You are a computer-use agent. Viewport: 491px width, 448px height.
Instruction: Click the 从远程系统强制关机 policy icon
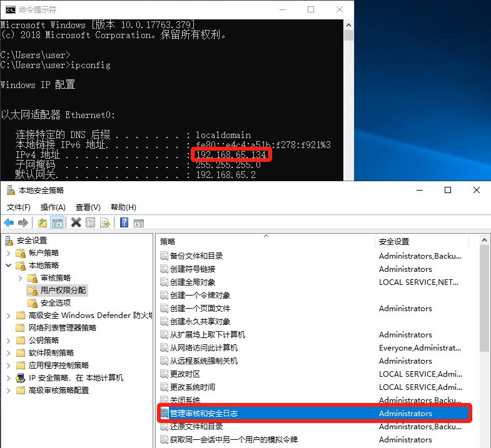click(164, 361)
